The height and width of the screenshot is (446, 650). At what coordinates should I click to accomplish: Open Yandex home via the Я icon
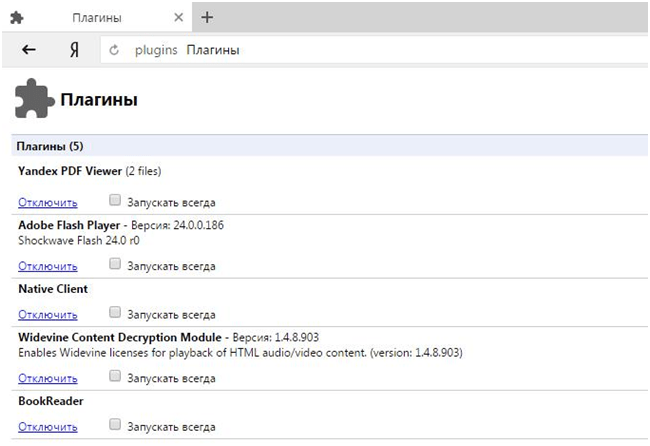(x=74, y=50)
